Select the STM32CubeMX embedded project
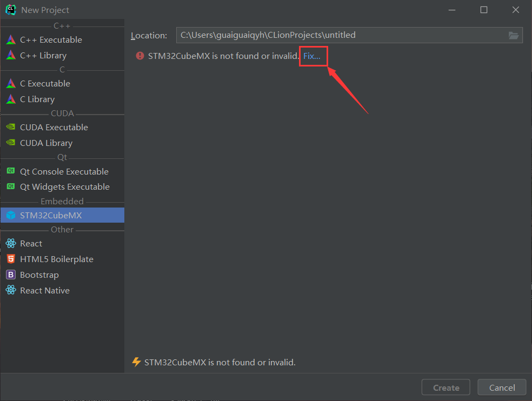Screen dimensions: 532x401 pyautogui.click(x=62, y=215)
